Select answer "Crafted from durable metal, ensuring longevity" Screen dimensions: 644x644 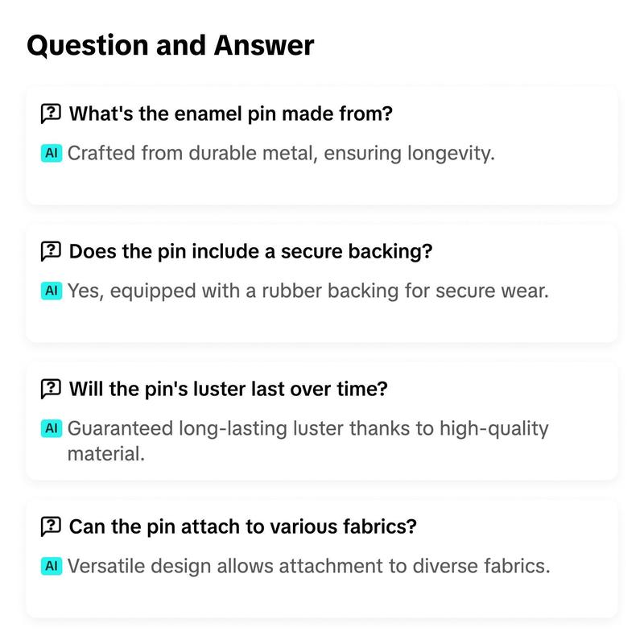tap(281, 154)
